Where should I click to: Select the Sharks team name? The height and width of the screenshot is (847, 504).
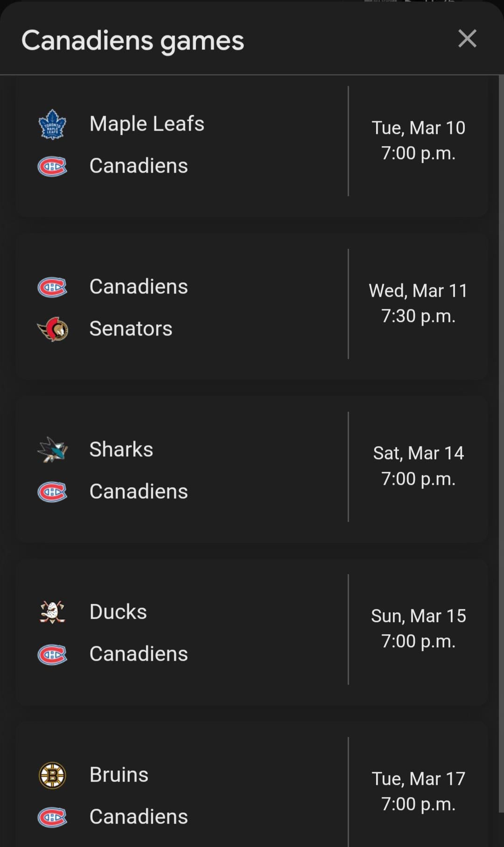point(121,449)
